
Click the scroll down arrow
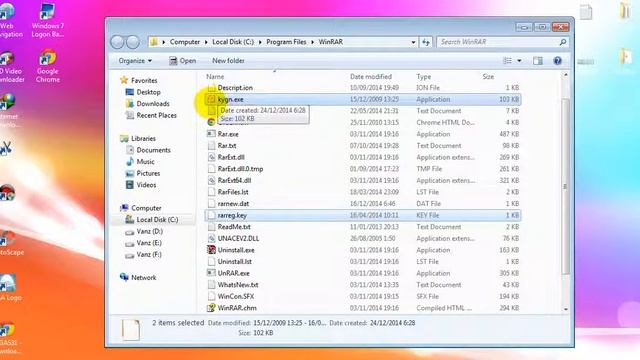[566, 309]
